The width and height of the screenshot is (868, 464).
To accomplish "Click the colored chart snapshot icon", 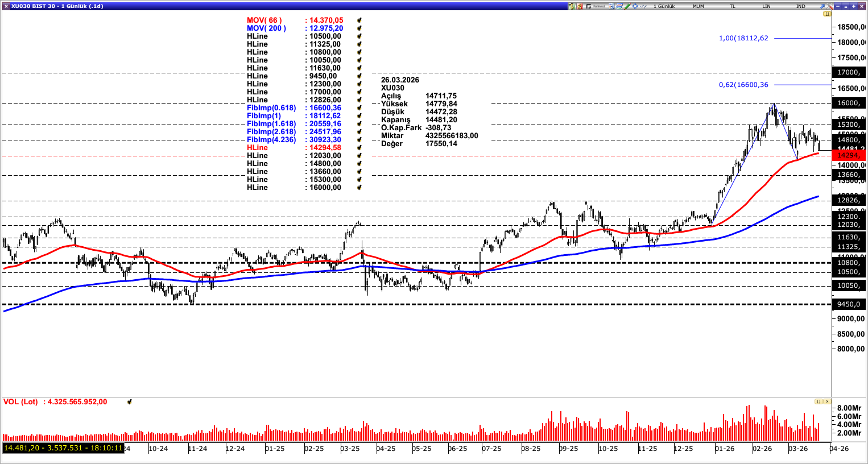I will tap(619, 6).
